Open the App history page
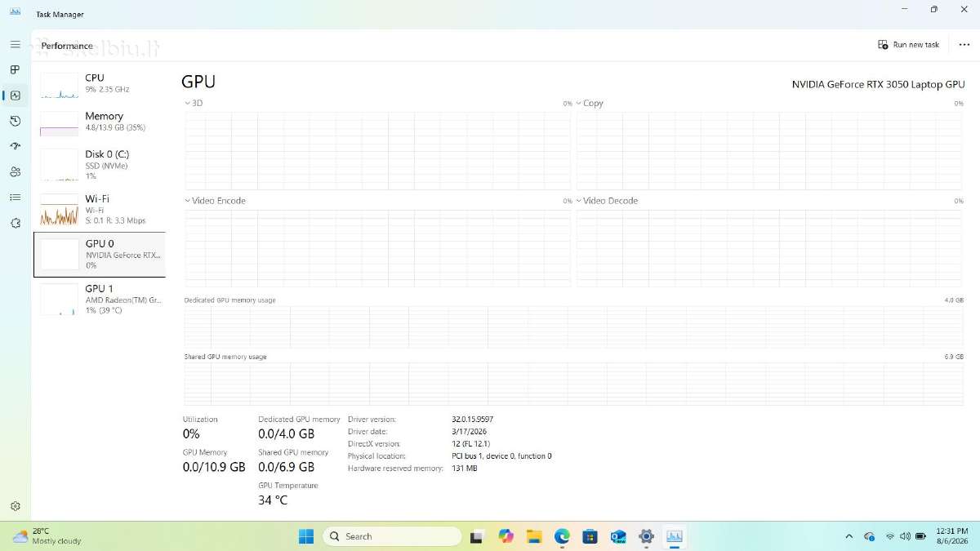The width and height of the screenshot is (980, 551). pos(15,121)
